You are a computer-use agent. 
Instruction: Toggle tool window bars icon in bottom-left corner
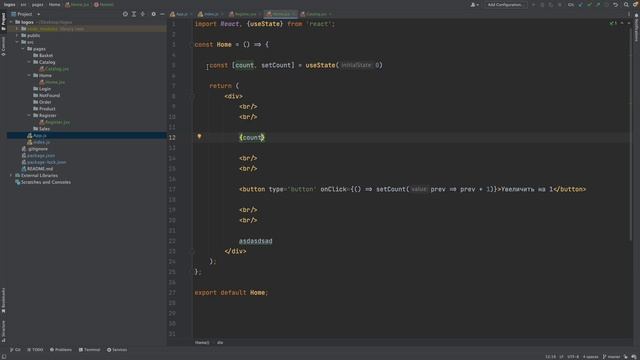click(x=4, y=357)
